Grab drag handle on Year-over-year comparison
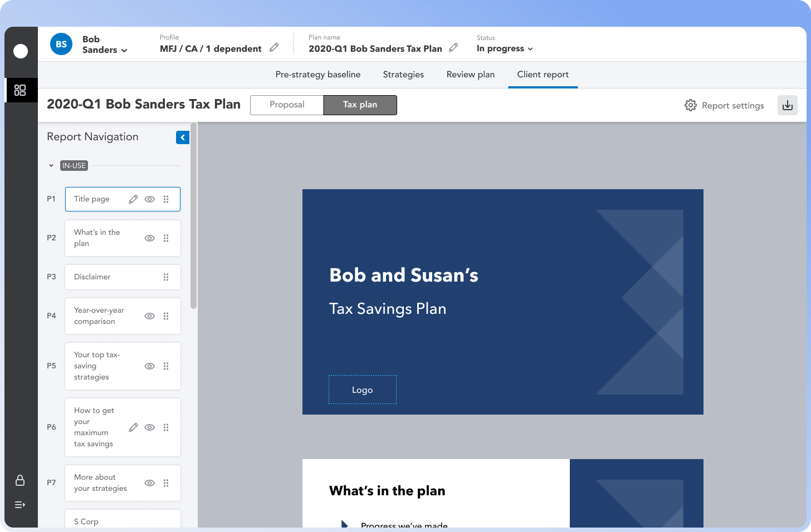This screenshot has height=532, width=811. 166,316
